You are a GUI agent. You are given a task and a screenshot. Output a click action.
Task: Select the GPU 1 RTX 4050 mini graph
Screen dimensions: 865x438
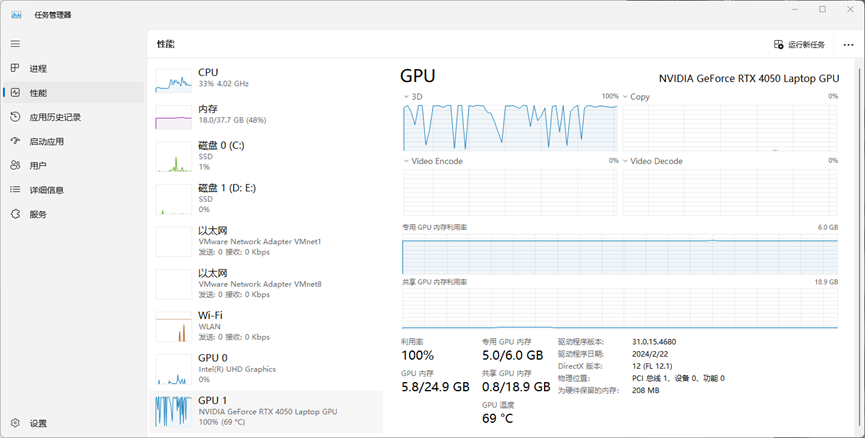[x=174, y=412]
